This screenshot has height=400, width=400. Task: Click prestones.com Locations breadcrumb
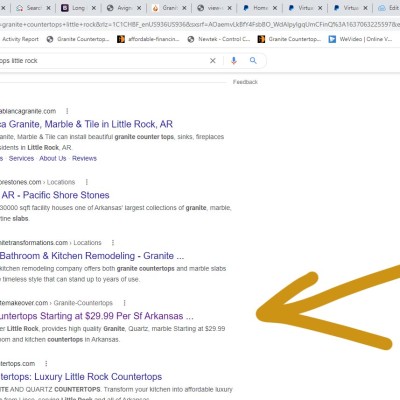click(37, 182)
